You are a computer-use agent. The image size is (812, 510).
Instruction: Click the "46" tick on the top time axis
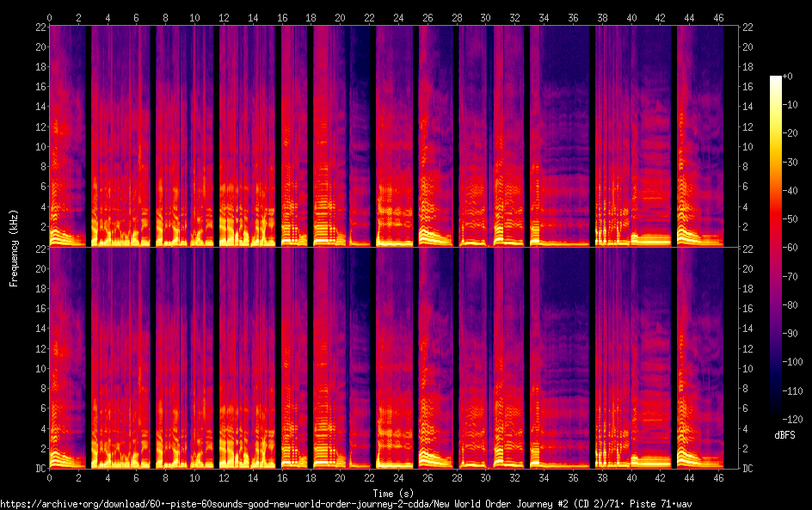tap(718, 17)
